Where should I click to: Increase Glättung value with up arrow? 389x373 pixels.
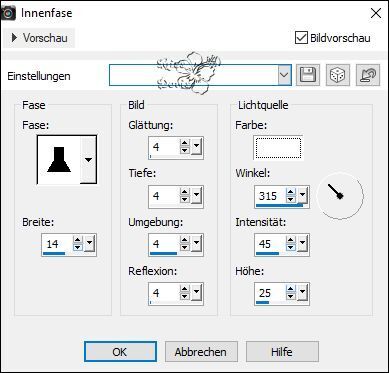coord(184,144)
